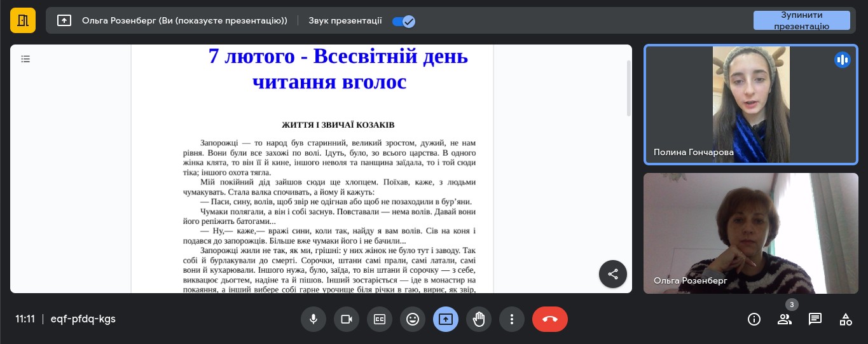
Task: Raise hand in the meeting
Action: pyautogui.click(x=479, y=319)
